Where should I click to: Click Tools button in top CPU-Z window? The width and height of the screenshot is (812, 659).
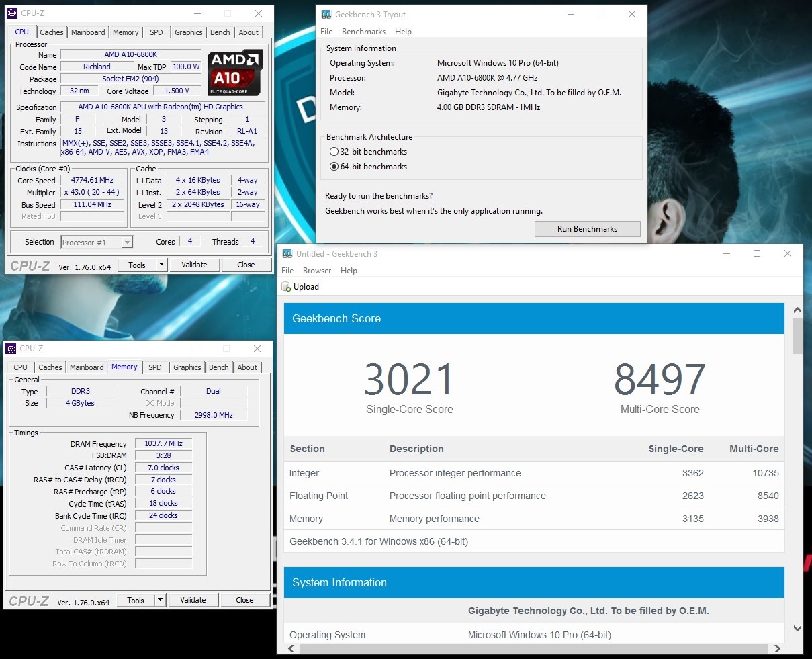coord(137,265)
